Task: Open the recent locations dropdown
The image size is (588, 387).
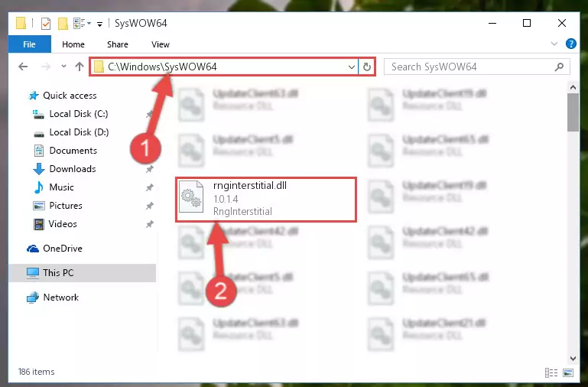Action: [63, 67]
